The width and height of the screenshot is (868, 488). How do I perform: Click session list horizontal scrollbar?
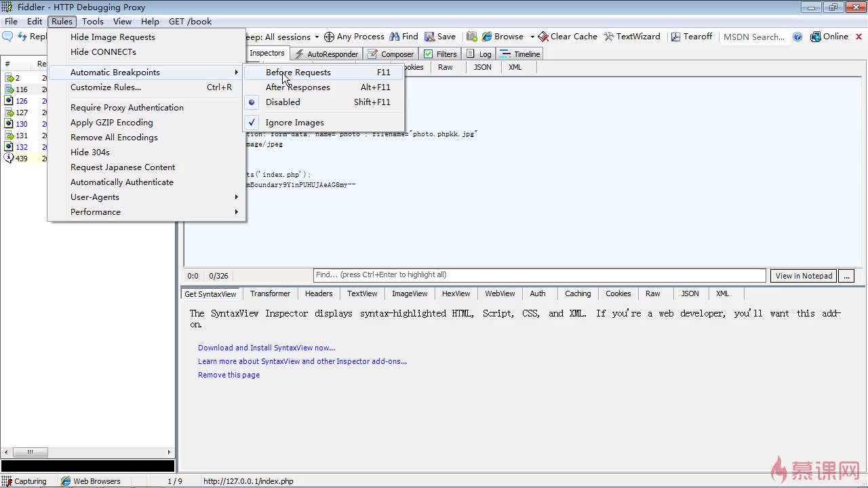(88, 452)
